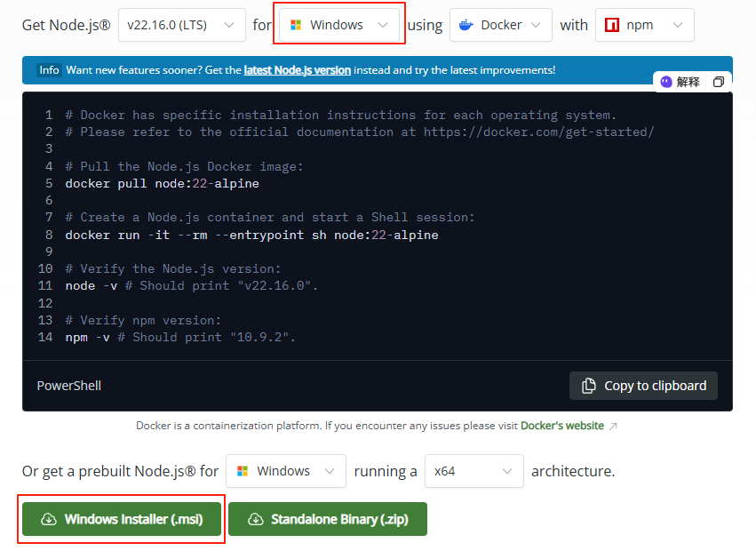This screenshot has height=559, width=756.
Task: Click the cloud download icon on .msi button
Action: (x=49, y=519)
